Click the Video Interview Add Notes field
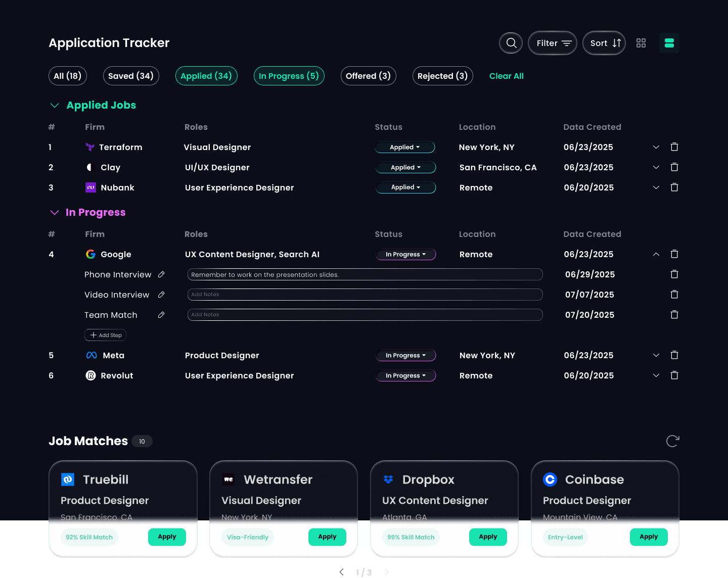Screen dimensions: 728x578 365,295
